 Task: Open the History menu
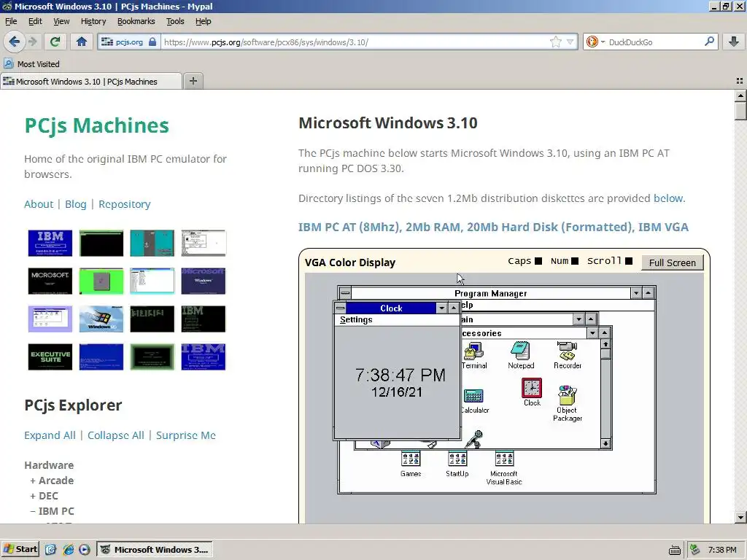pos(93,21)
